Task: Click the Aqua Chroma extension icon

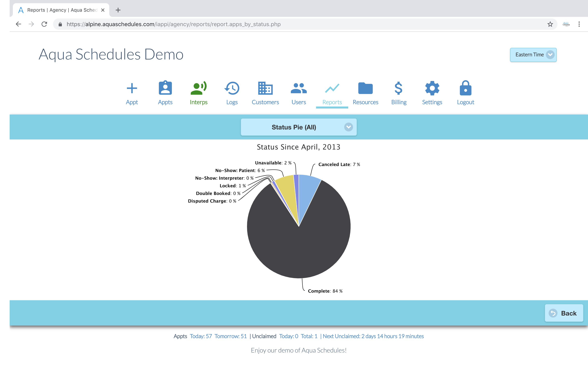Action: pos(566,24)
